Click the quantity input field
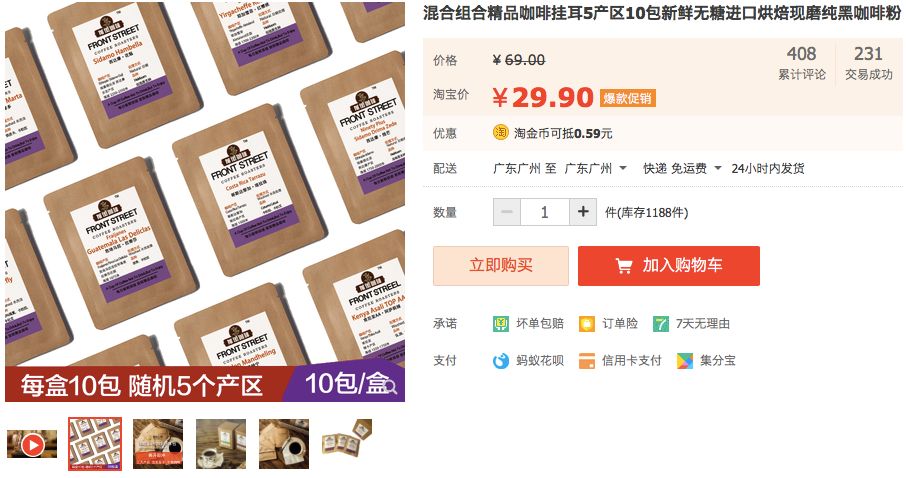906x478 pixels. pos(545,212)
